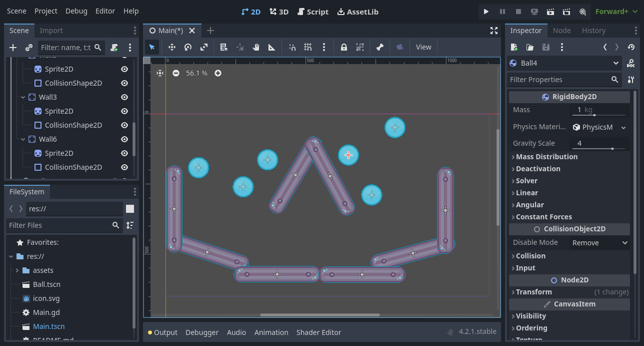Open the View menu in the viewport
This screenshot has width=644, height=346.
[423, 47]
